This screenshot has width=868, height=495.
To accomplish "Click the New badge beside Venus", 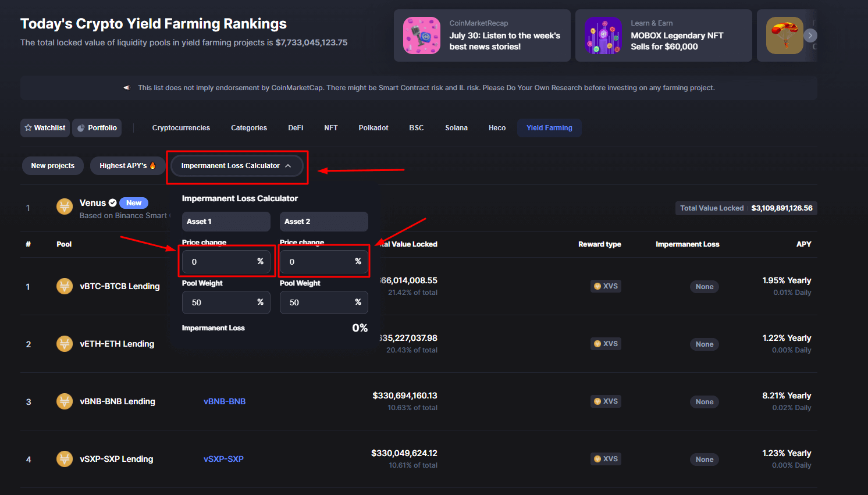I will pyautogui.click(x=134, y=203).
